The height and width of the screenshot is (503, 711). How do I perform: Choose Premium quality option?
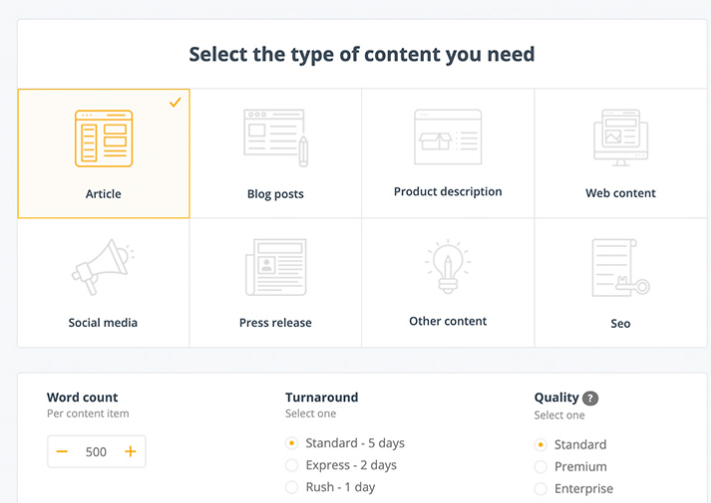pos(541,466)
